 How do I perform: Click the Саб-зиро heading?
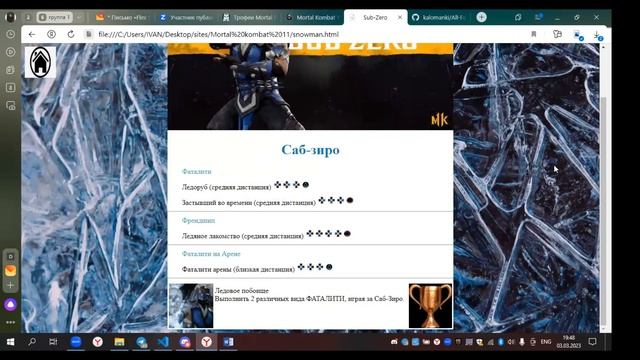pos(310,150)
